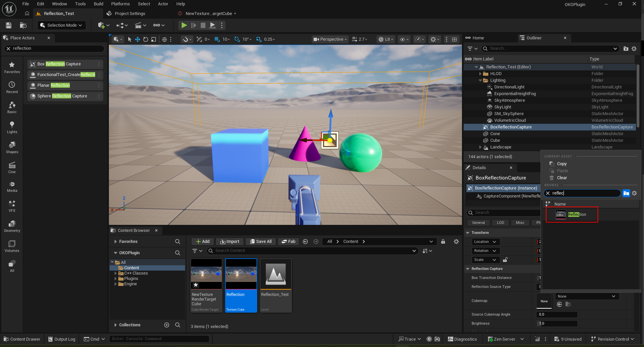Select the viewport Select-objects arrow tool
This screenshot has height=347, width=644.
pyautogui.click(x=130, y=39)
